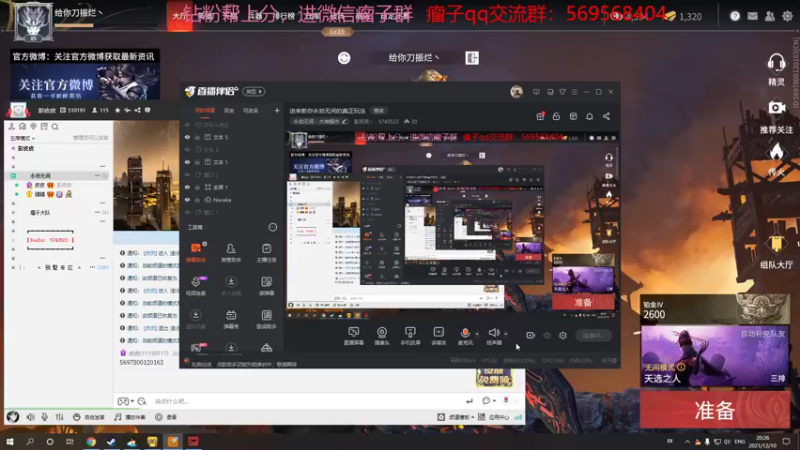800x450 pixels.
Task: Open game mail envelope icon
Action: 753,16
